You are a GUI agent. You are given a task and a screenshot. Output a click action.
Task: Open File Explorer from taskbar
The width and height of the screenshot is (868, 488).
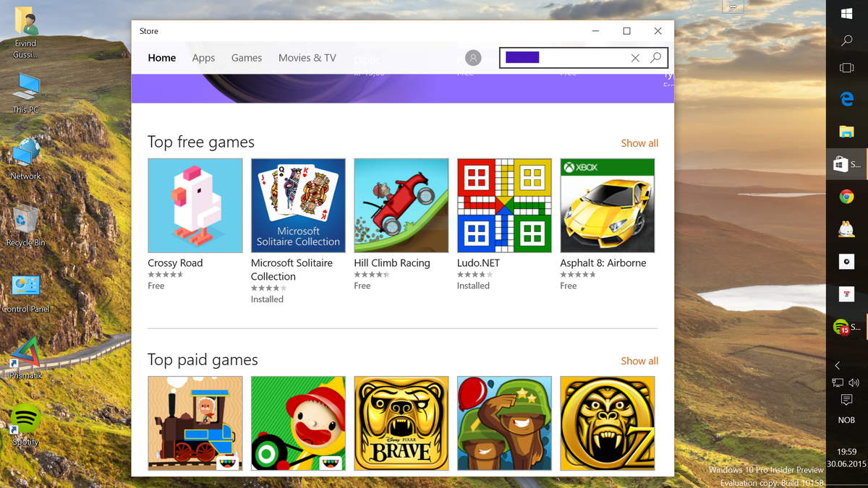coord(847,132)
